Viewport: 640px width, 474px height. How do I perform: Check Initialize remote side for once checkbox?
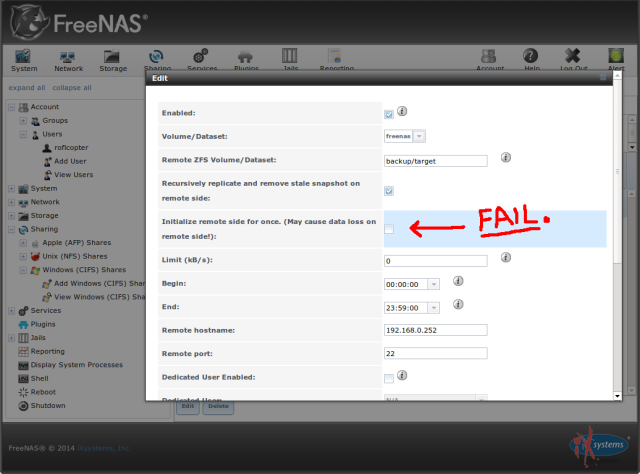coord(389,229)
